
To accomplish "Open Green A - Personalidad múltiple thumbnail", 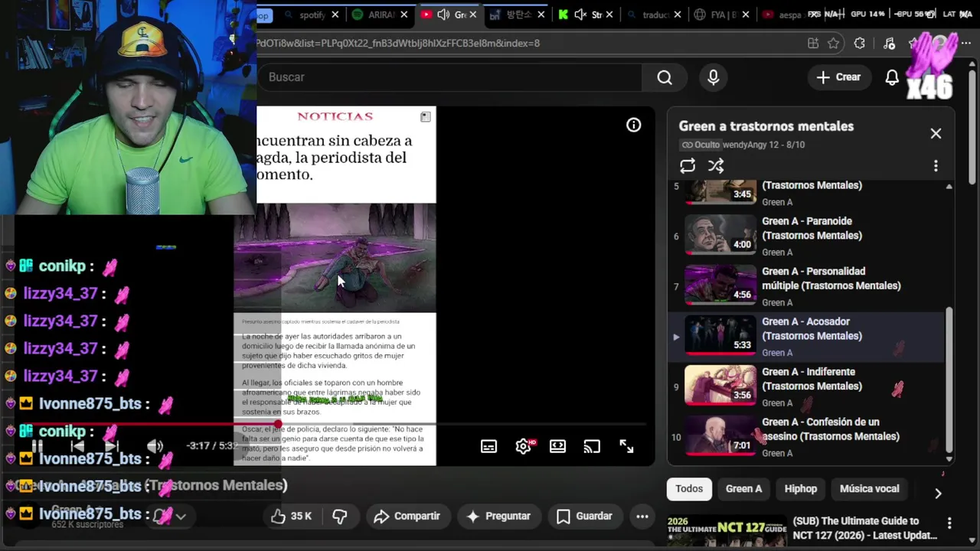I will coord(720,284).
